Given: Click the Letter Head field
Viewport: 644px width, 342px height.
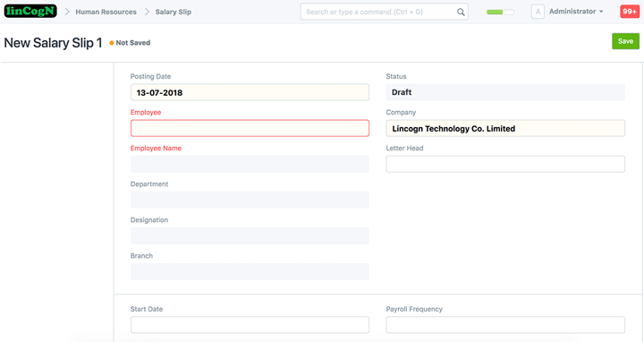Looking at the screenshot, I should pyautogui.click(x=505, y=164).
